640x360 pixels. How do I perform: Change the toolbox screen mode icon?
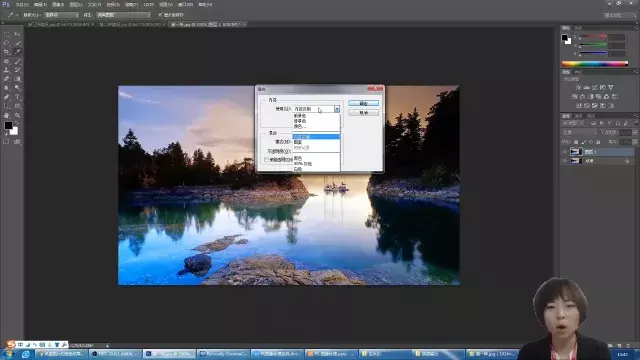tap(17, 142)
